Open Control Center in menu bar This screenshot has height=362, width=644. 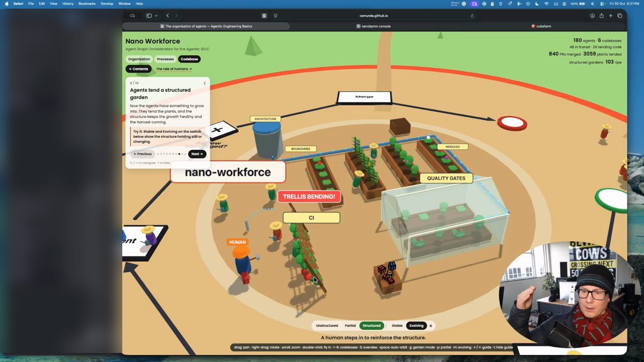click(602, 4)
